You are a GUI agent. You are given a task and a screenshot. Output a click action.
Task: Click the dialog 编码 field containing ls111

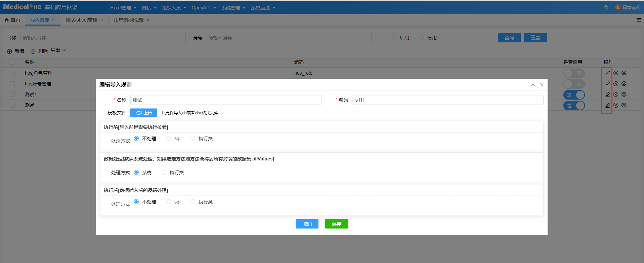pyautogui.click(x=448, y=100)
